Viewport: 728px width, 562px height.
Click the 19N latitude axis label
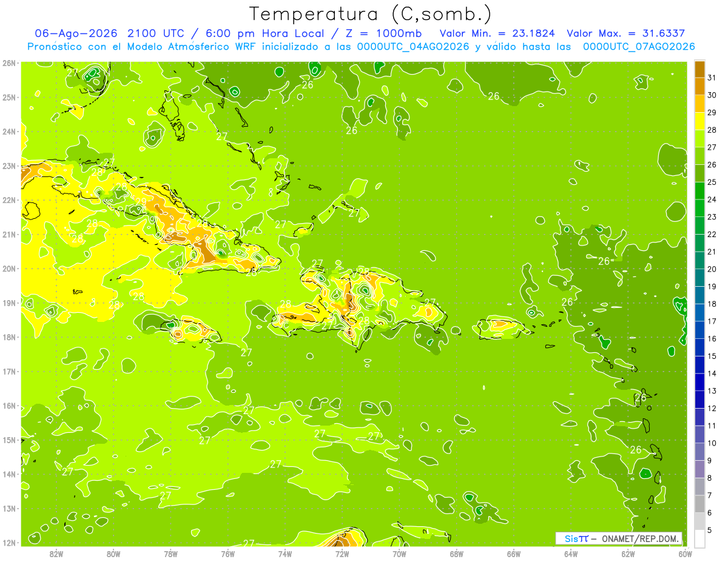pyautogui.click(x=9, y=303)
